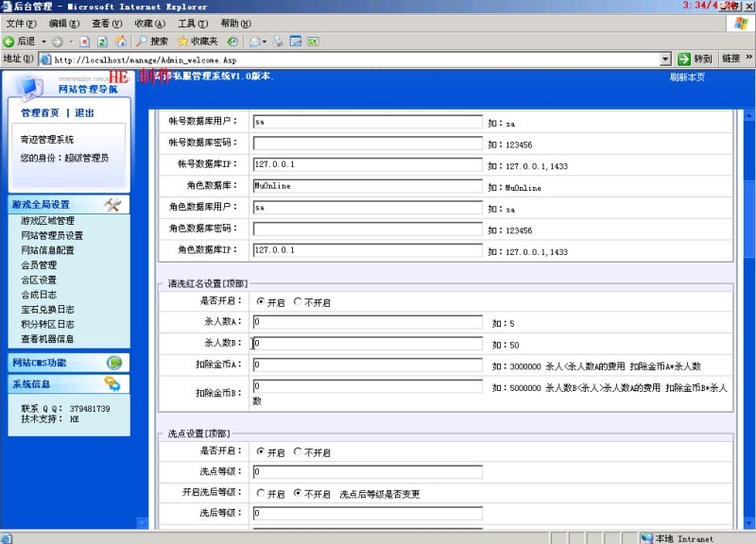
Task: Click the Stop loading icon
Action: [x=85, y=42]
